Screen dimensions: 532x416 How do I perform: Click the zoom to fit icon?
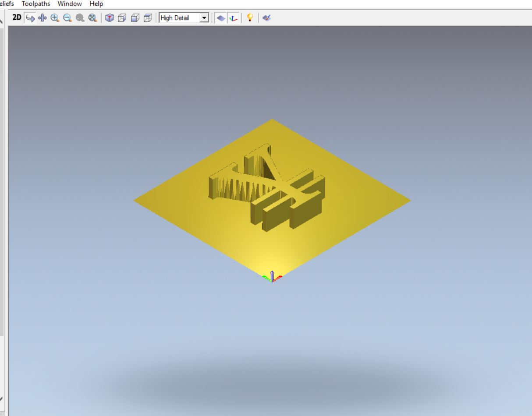pyautogui.click(x=92, y=18)
